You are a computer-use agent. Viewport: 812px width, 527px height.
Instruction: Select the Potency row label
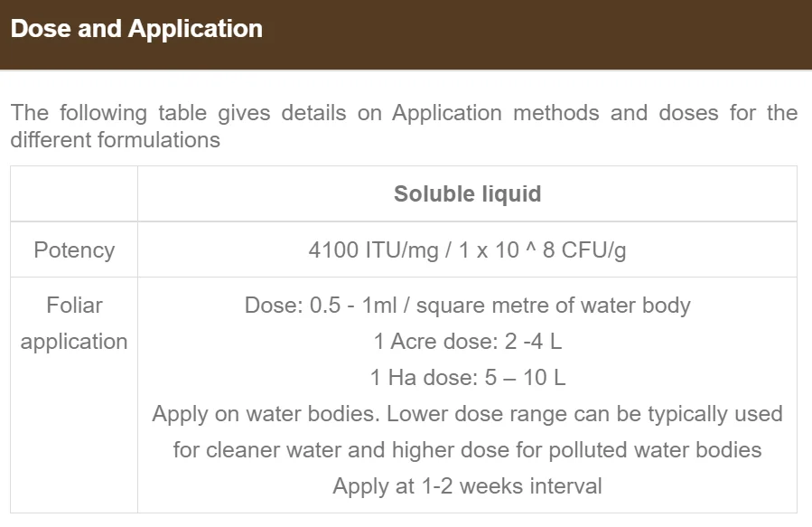tap(74, 250)
